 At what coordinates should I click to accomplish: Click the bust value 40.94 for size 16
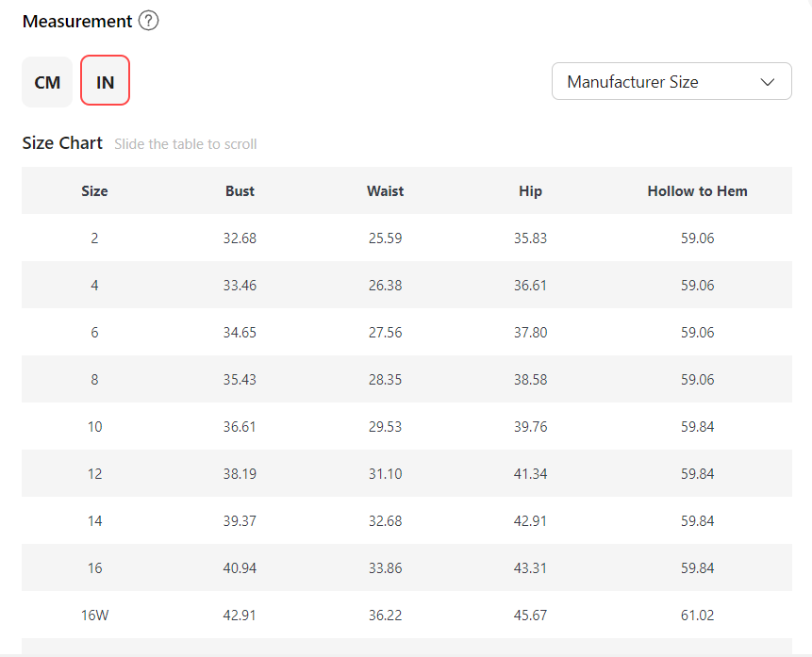pos(240,568)
